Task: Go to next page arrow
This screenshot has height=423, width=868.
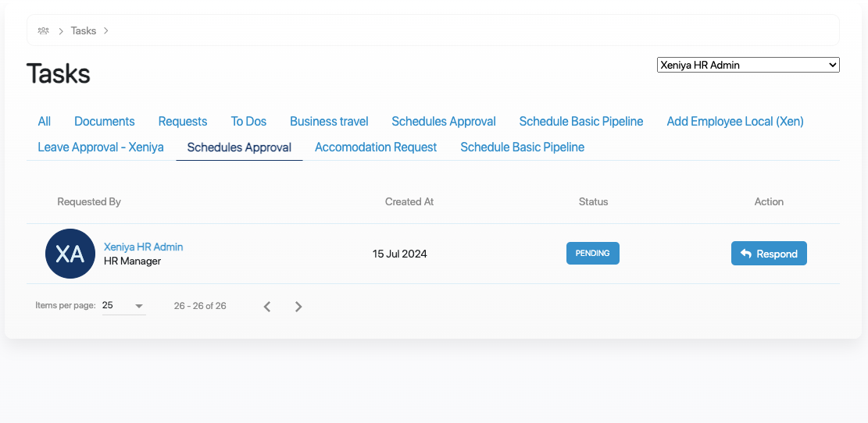Action: pos(298,307)
